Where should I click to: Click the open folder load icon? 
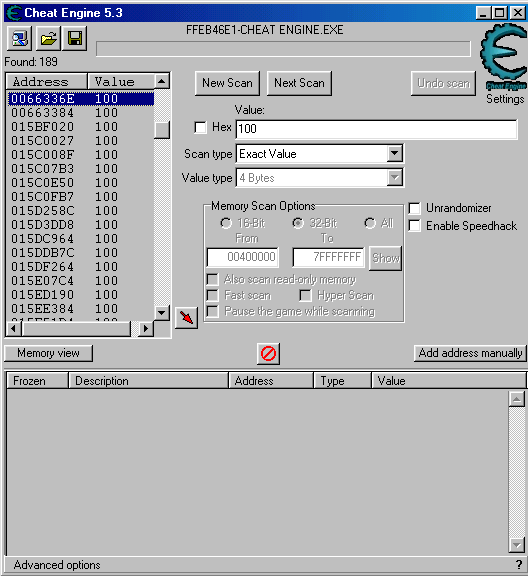pos(48,39)
